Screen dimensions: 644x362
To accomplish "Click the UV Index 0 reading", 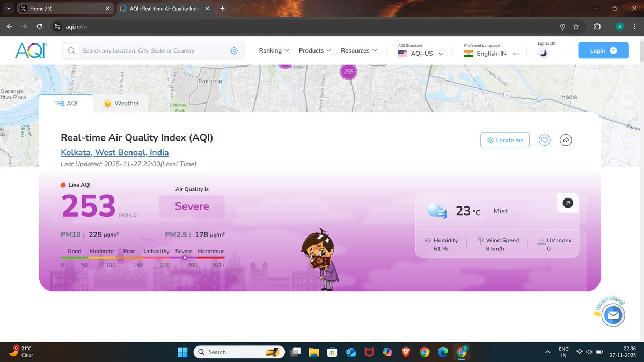I will pyautogui.click(x=554, y=245).
